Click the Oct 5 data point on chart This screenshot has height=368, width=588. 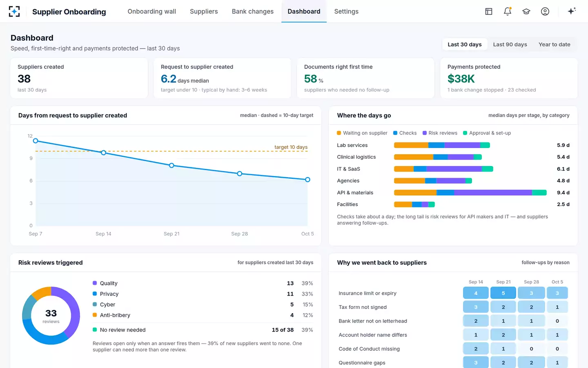tap(307, 180)
